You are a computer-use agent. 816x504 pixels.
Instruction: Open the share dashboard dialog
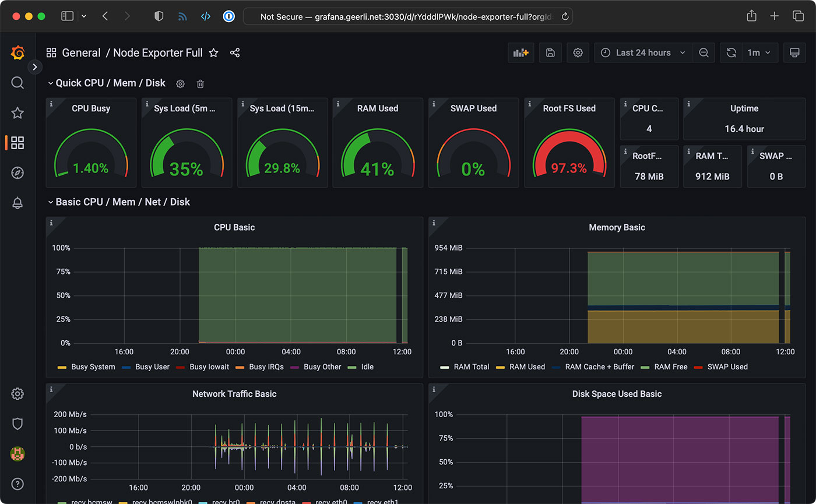pos(235,52)
